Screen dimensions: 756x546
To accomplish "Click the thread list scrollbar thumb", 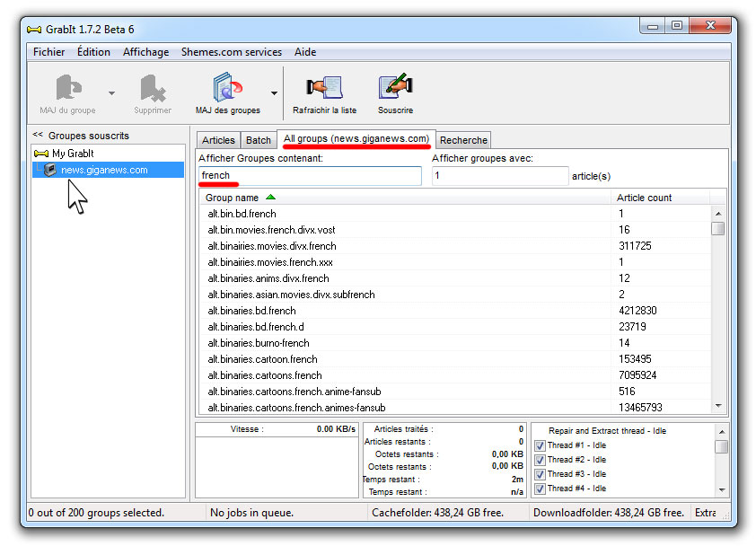I will tap(722, 446).
